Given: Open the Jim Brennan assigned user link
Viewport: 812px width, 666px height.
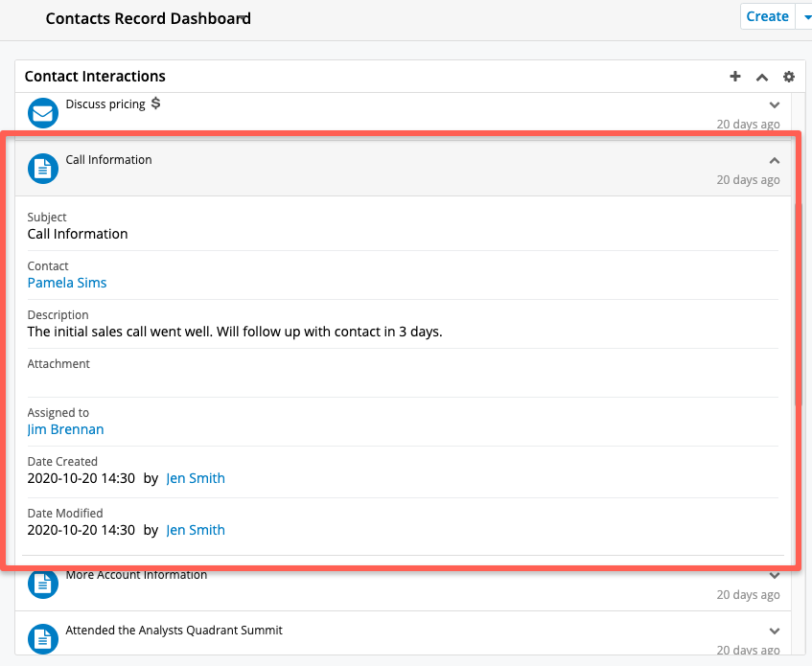Looking at the screenshot, I should (65, 429).
